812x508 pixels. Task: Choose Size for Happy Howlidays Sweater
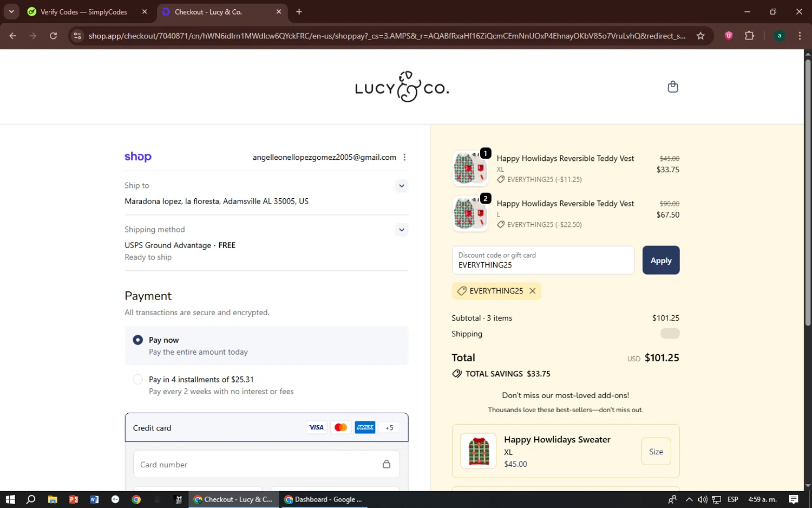coord(656,451)
